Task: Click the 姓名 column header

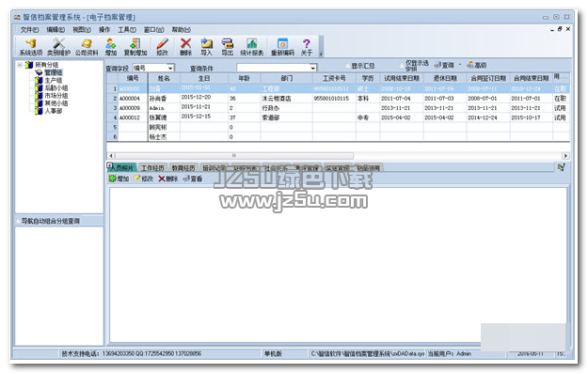Action: [164, 78]
